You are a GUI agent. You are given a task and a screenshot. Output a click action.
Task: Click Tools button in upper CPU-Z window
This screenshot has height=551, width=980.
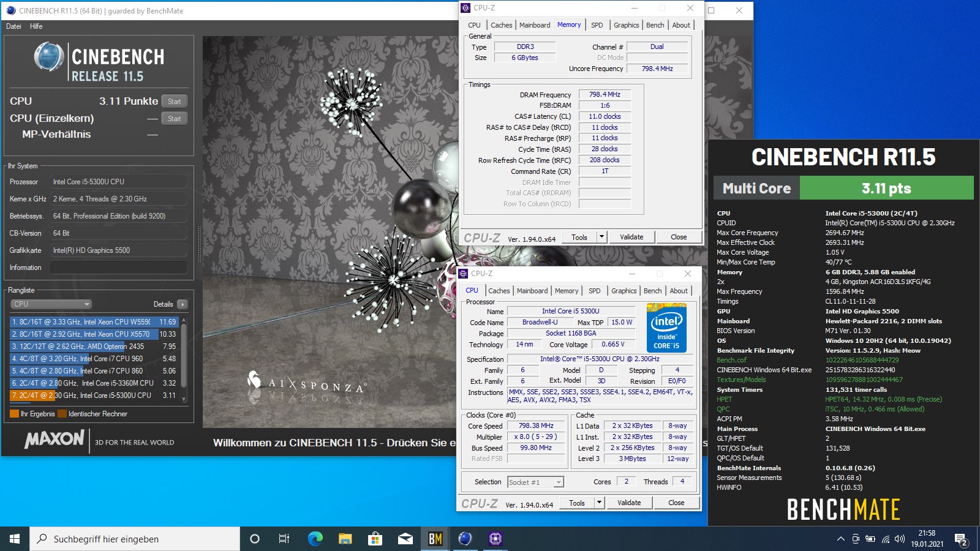click(x=579, y=238)
